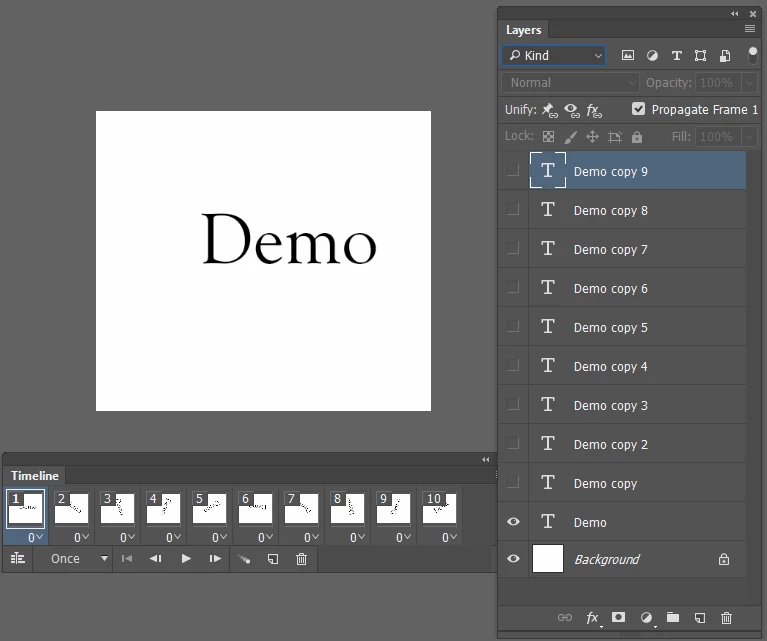Screen dimensions: 767x641
Task: Click the Background layer lock icon
Action: [x=724, y=559]
